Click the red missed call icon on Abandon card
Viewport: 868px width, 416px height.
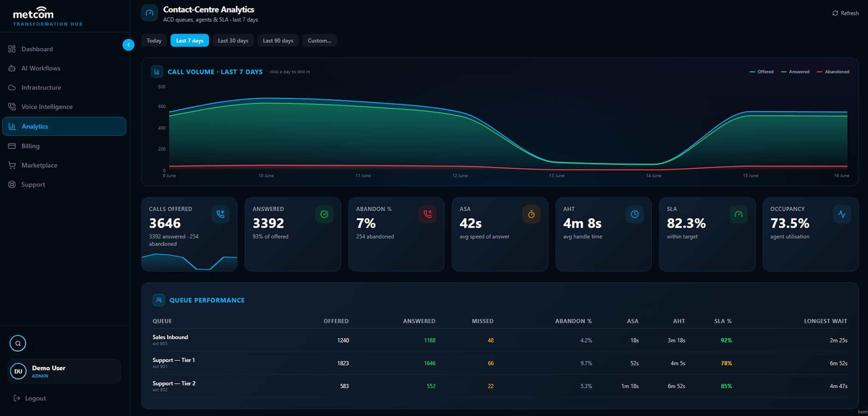click(x=428, y=214)
